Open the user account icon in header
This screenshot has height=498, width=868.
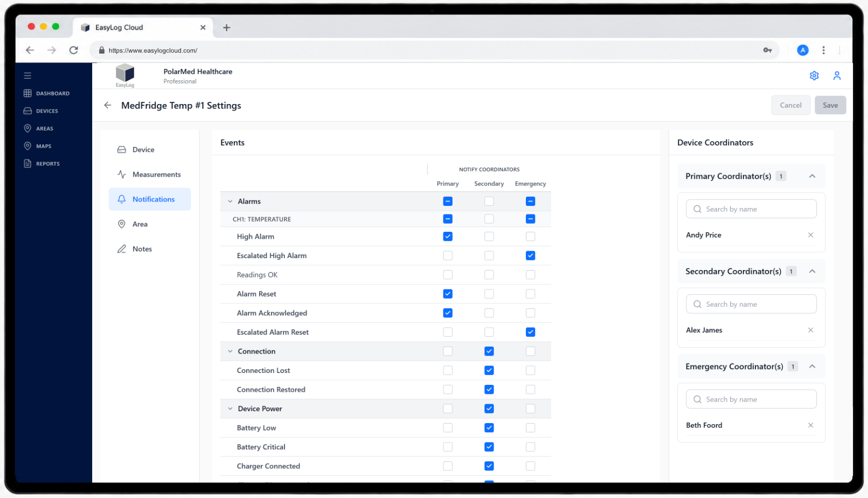[x=837, y=75]
